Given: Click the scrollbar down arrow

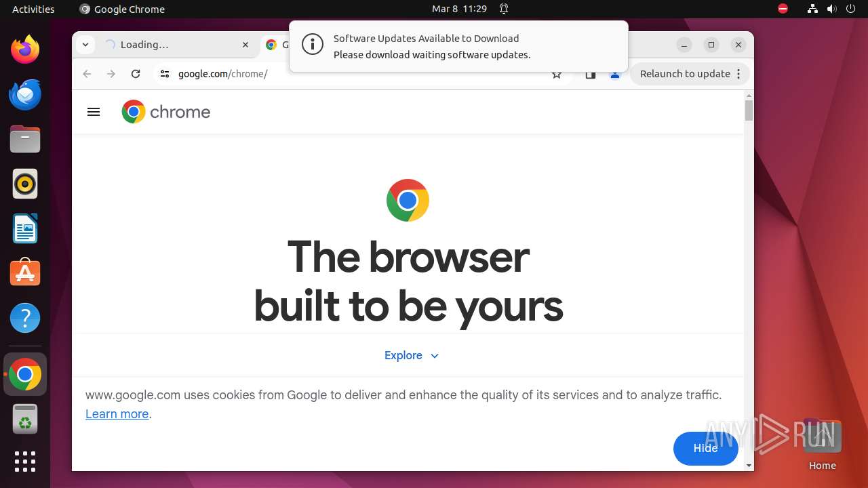Looking at the screenshot, I should [749, 466].
